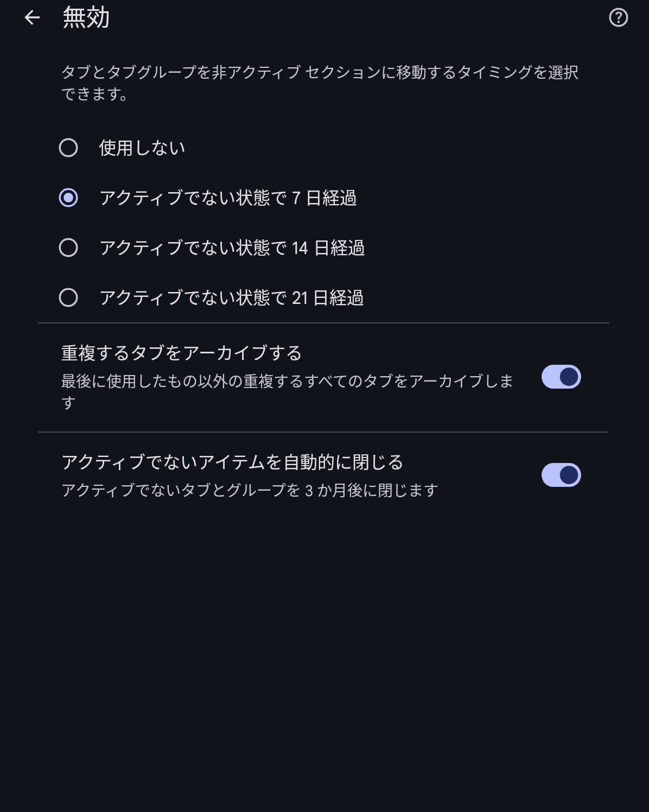Screen dimensions: 649x812
Task: Click the 使用しない option label
Action: 142,148
